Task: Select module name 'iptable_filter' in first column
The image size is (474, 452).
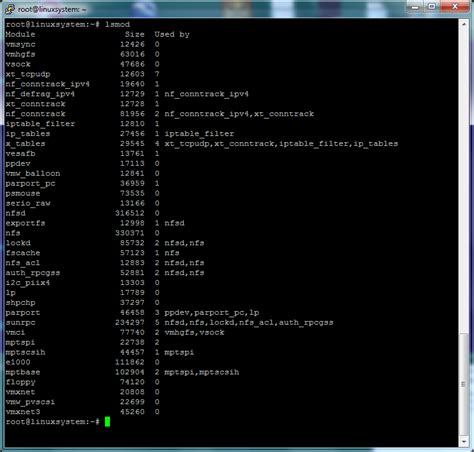Action: (x=40, y=124)
